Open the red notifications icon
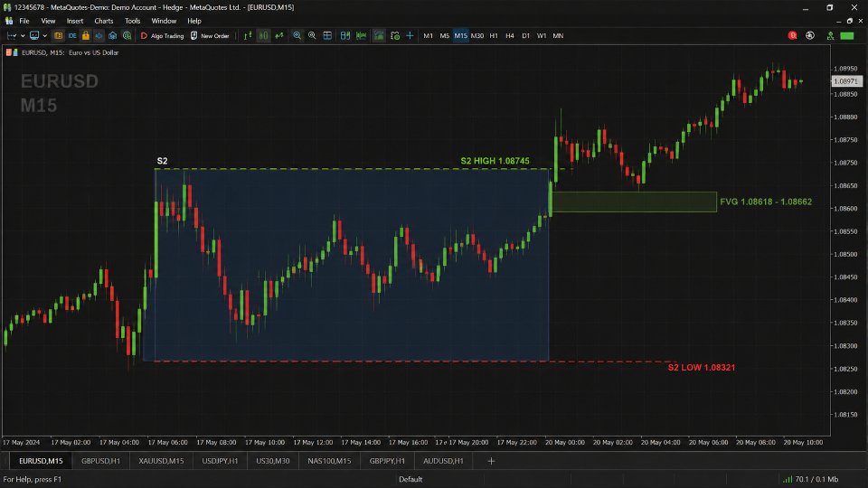Screen dimensions: 868x488 [793, 35]
